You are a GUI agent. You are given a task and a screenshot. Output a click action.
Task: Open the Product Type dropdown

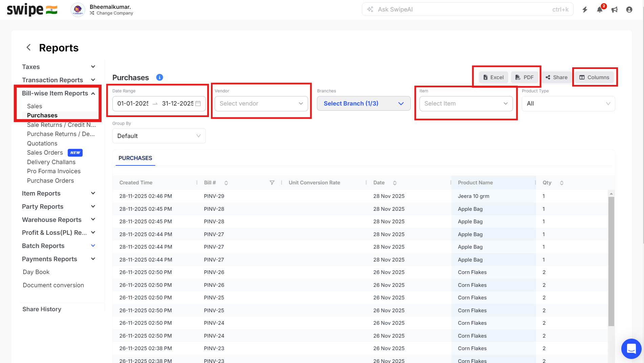568,104
